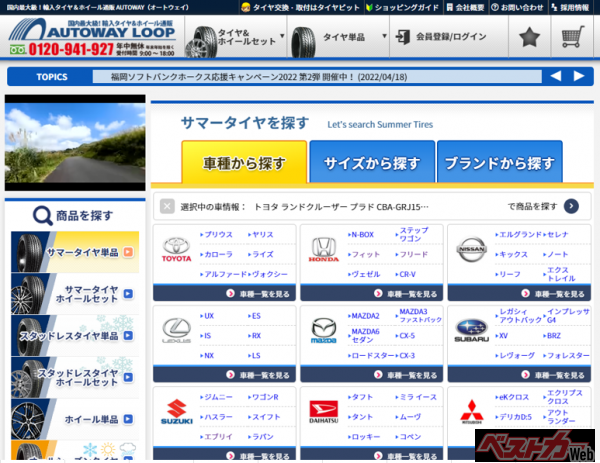View Subaru 車種一覧を見る list
The width and height of the screenshot is (600, 463).
click(519, 374)
